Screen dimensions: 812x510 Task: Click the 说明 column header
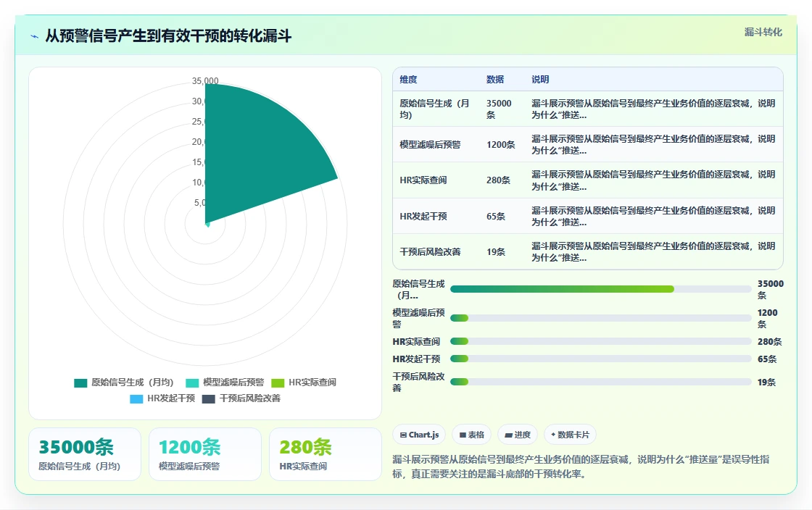tap(540, 80)
